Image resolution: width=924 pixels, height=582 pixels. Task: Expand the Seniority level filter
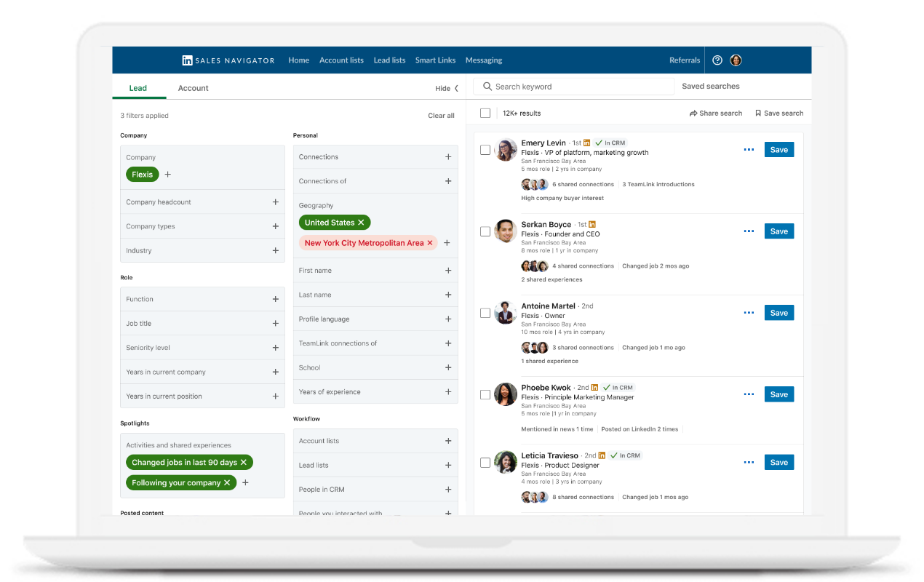tap(275, 348)
